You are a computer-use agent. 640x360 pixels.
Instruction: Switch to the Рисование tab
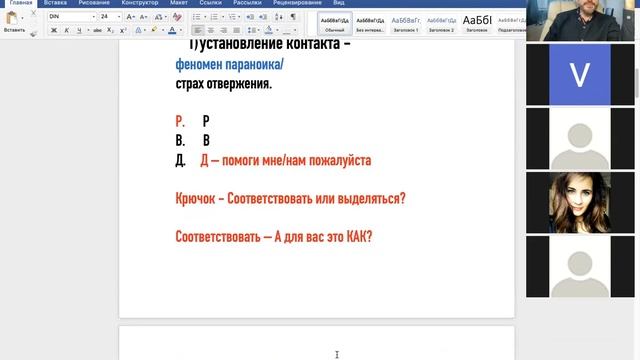pyautogui.click(x=94, y=3)
